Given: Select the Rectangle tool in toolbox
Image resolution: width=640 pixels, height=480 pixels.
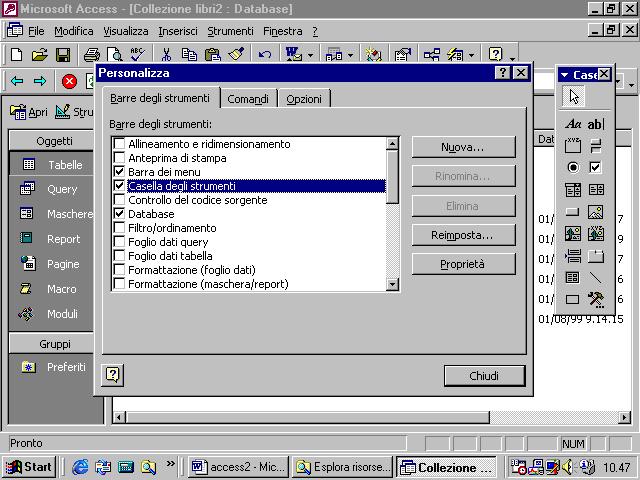Looking at the screenshot, I should [x=572, y=300].
